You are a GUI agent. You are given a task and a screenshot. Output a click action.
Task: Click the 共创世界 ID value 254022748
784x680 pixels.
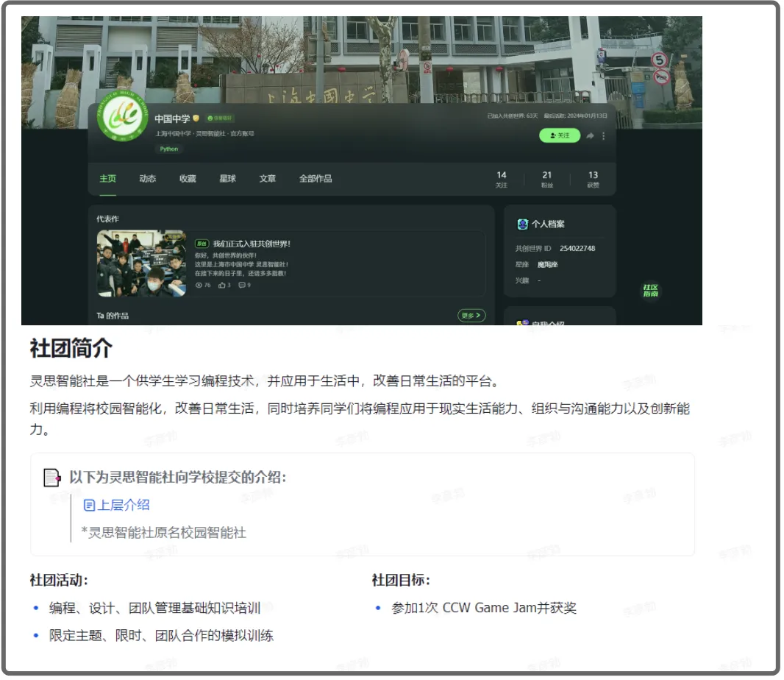coord(577,249)
